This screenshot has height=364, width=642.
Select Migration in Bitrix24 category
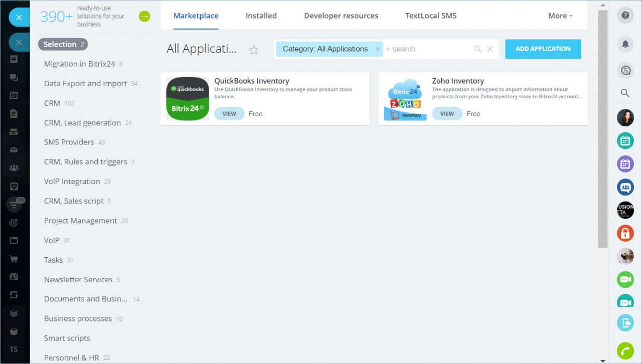80,64
